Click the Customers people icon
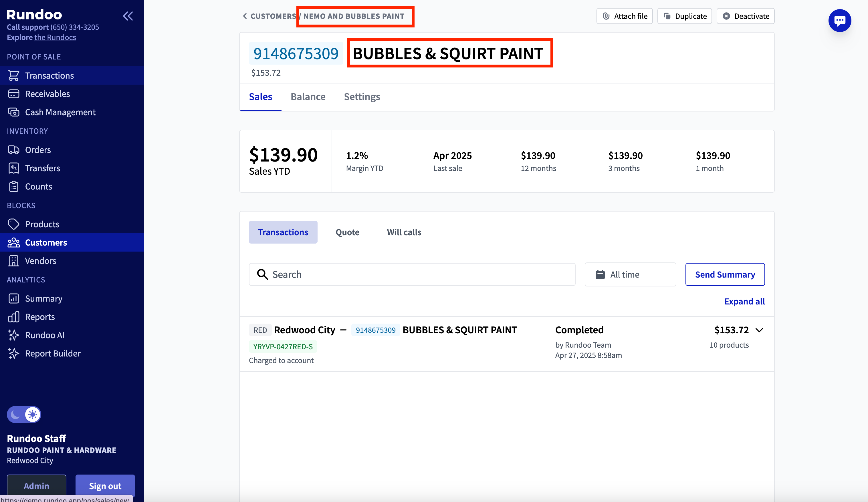This screenshot has height=502, width=868. coord(13,242)
